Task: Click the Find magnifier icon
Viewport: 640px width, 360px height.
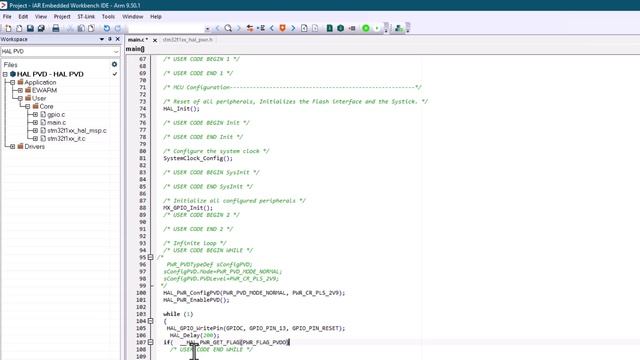Action: (228, 28)
